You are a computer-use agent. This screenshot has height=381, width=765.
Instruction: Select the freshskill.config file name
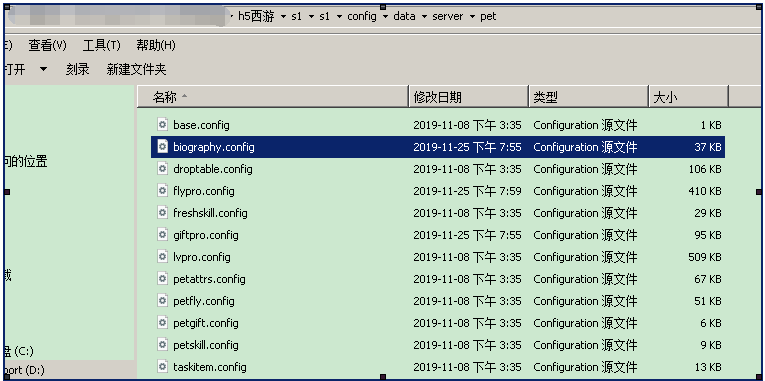pos(210,213)
